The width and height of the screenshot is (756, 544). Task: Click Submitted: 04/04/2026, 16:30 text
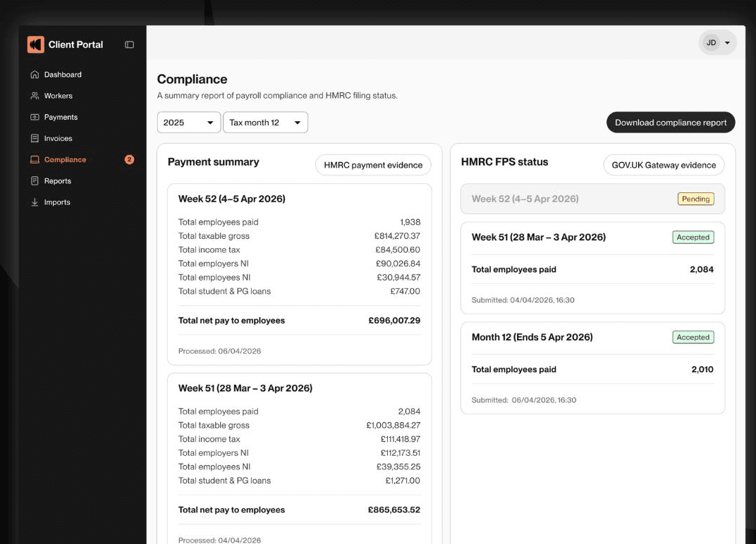coord(523,299)
